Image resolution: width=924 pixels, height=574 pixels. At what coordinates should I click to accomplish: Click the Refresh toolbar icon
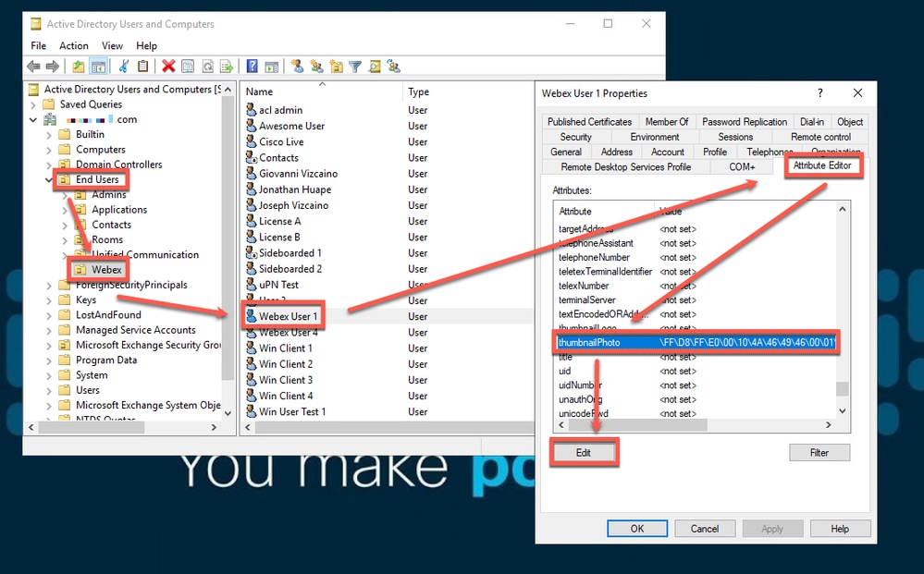tap(207, 67)
